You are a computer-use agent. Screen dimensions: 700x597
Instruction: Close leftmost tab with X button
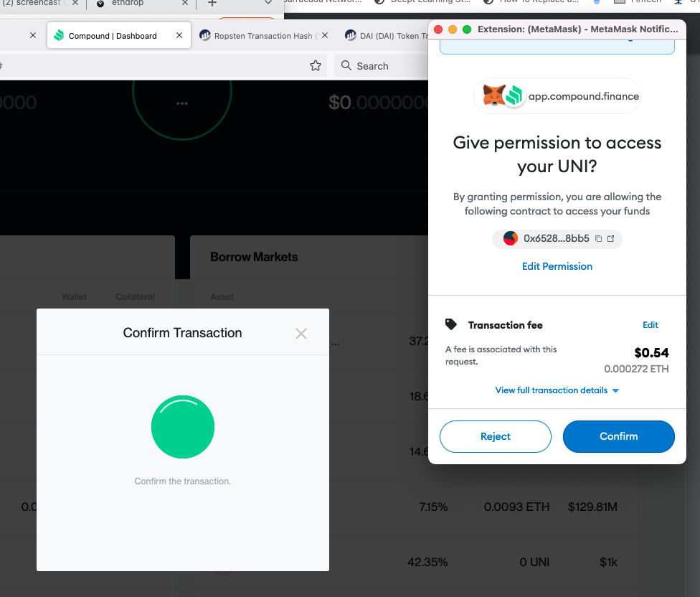(x=32, y=35)
